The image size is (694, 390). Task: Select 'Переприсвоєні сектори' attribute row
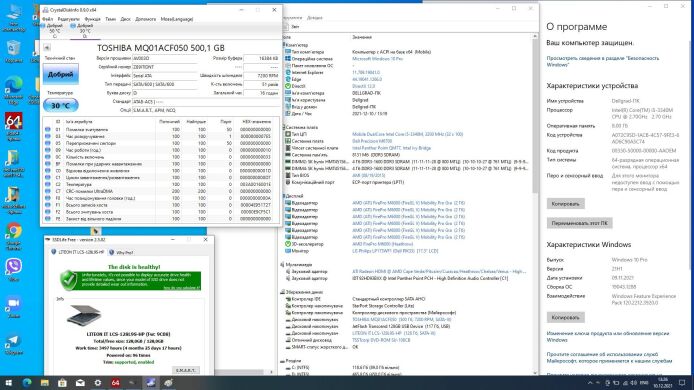coord(161,143)
